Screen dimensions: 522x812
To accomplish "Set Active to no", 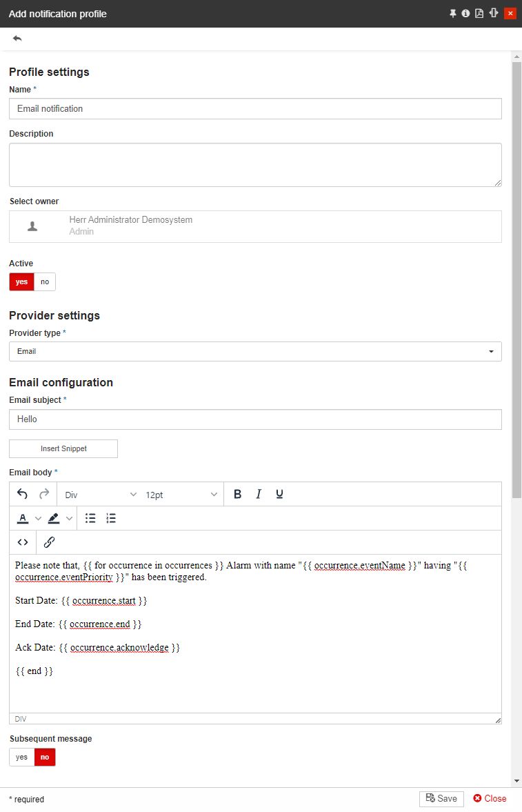I will click(44, 281).
